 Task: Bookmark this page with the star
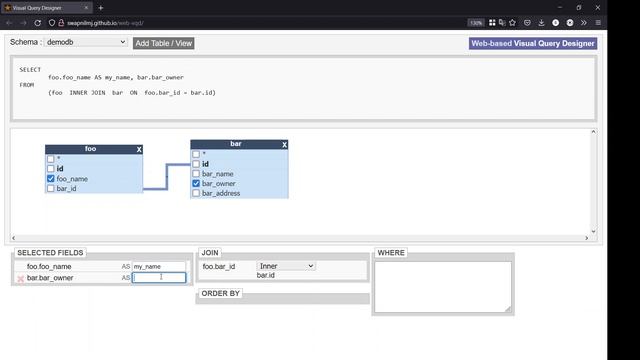point(513,23)
